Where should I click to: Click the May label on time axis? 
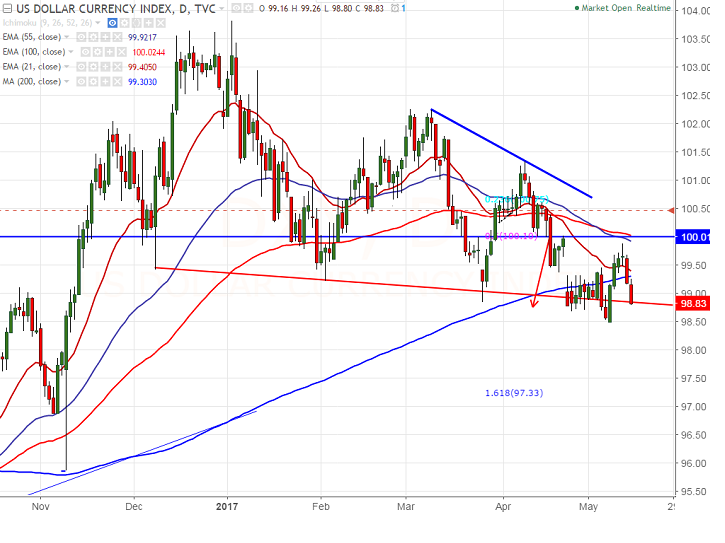588,506
